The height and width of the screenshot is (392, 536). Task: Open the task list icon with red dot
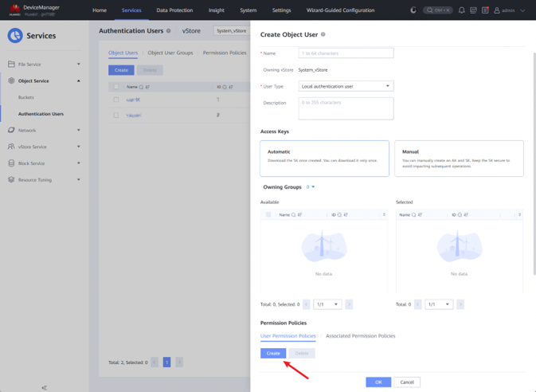(485, 10)
